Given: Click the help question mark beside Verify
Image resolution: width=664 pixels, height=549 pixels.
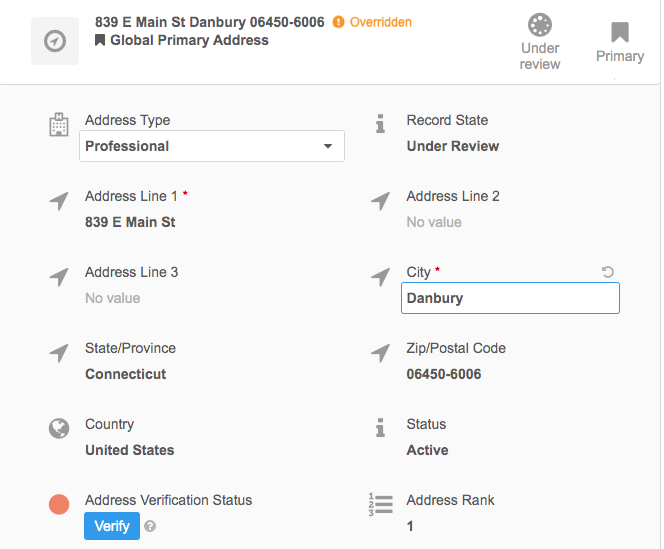Looking at the screenshot, I should point(150,526).
